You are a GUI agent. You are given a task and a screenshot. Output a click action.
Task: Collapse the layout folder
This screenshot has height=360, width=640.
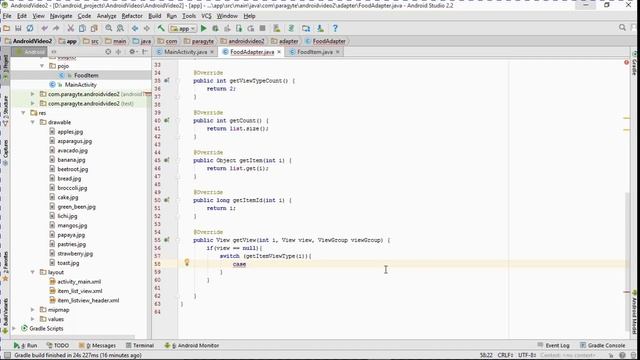coord(33,272)
